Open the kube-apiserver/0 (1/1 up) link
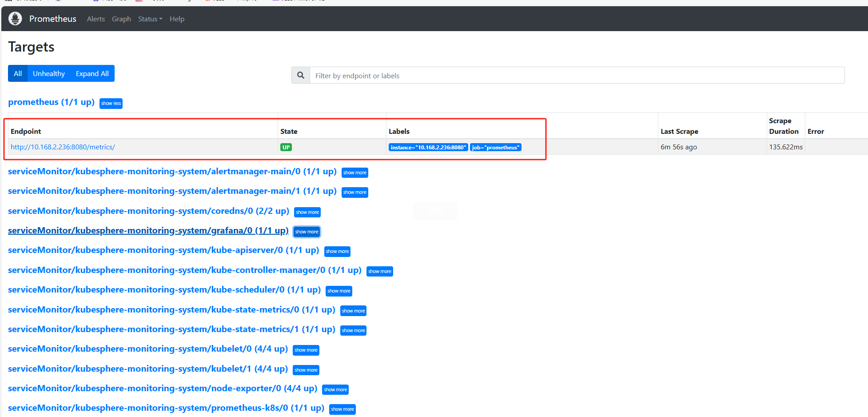The image size is (868, 417). [x=163, y=250]
